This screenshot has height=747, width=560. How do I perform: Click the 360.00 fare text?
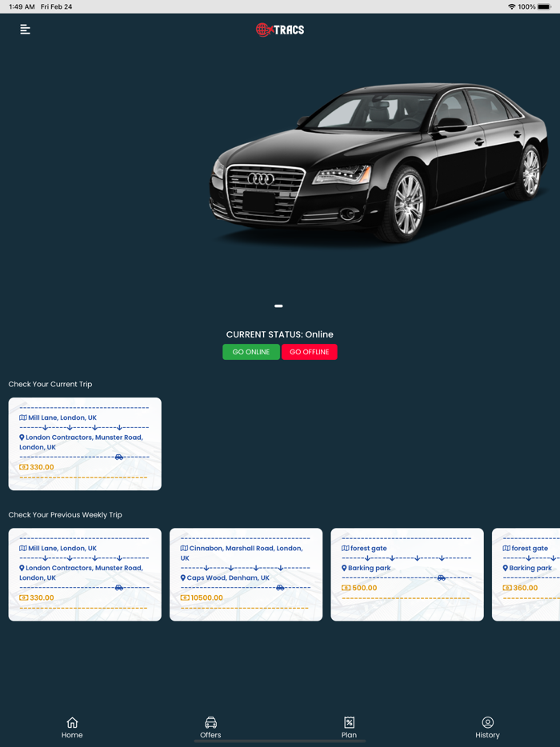pyautogui.click(x=526, y=588)
